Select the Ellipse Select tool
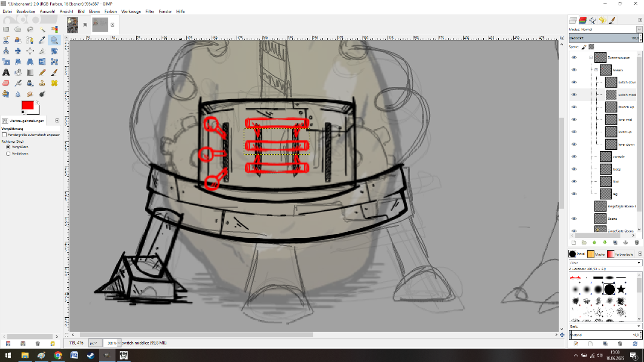644x362 pixels. pos(18,29)
